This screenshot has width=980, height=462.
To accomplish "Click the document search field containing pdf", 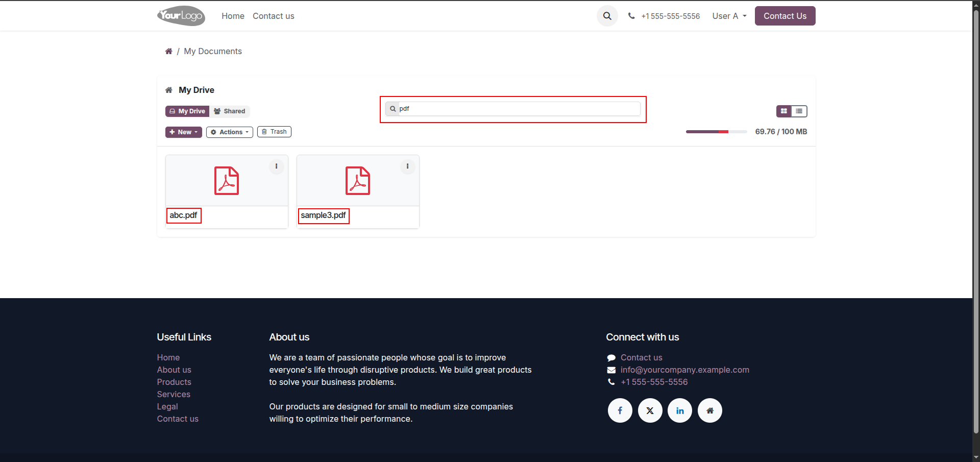I will (513, 109).
